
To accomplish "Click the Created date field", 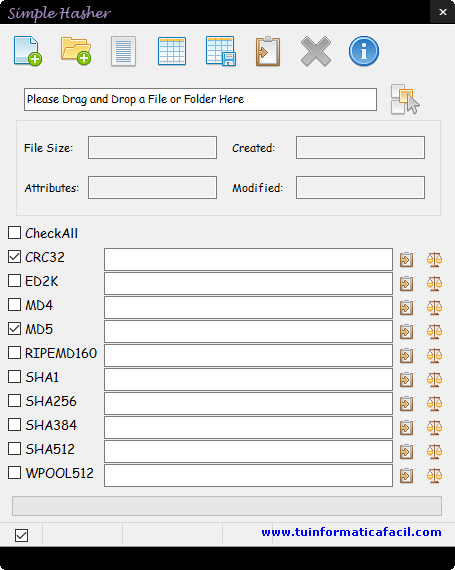I will (x=360, y=148).
